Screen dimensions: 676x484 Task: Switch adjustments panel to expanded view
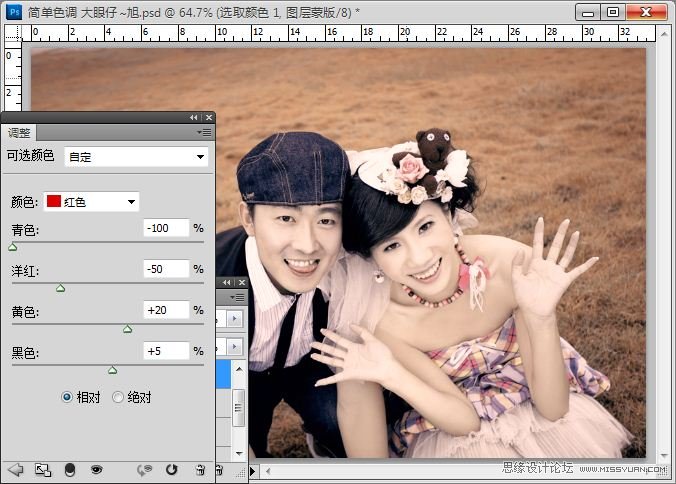[x=43, y=470]
